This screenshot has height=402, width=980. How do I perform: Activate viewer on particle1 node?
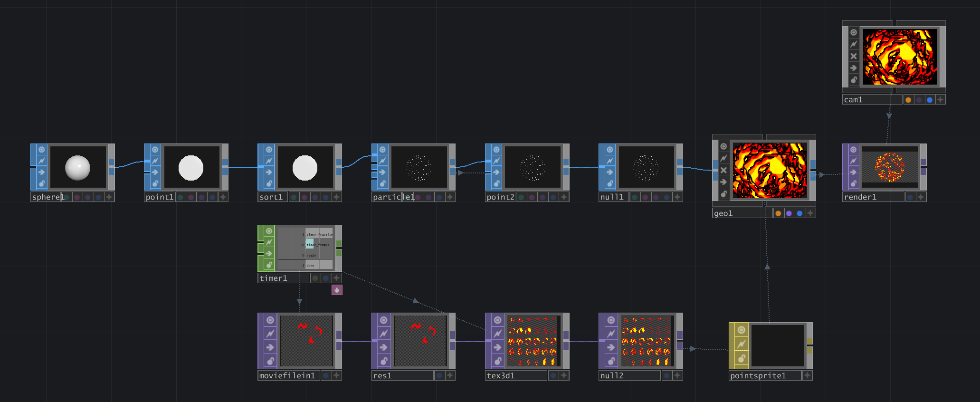(x=383, y=150)
